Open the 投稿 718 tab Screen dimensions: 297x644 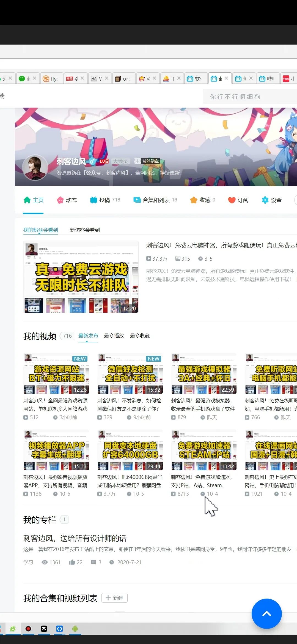coord(105,200)
